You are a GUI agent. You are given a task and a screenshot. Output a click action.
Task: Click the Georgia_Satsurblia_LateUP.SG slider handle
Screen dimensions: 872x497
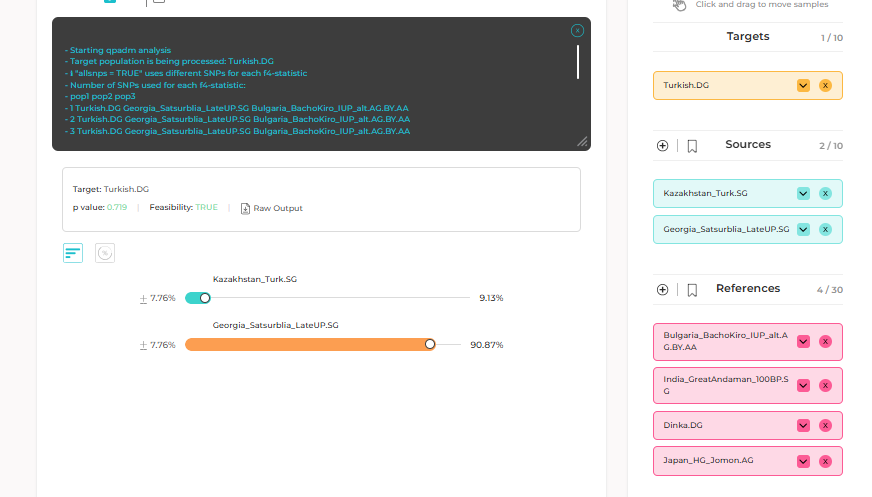pyautogui.click(x=430, y=344)
